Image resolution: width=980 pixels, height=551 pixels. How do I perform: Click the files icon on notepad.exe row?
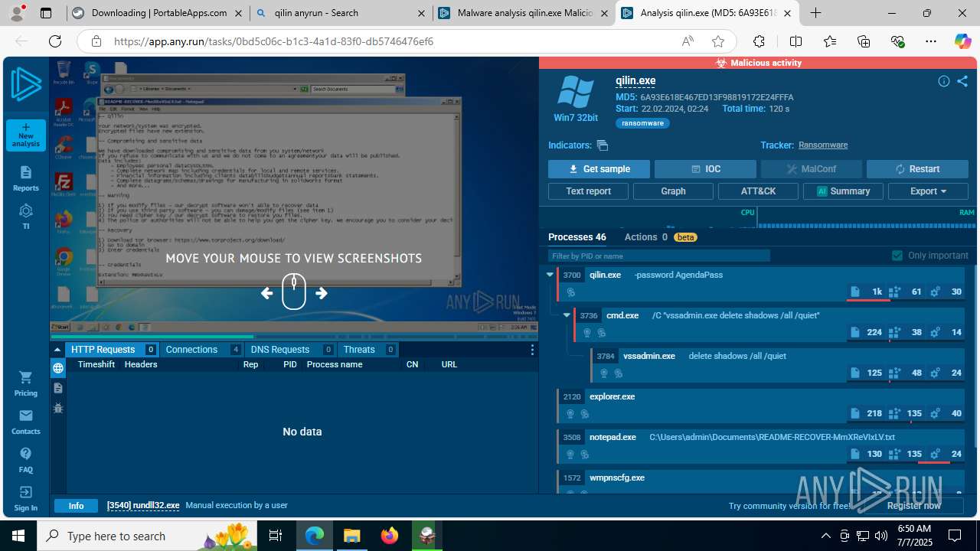tap(855, 454)
